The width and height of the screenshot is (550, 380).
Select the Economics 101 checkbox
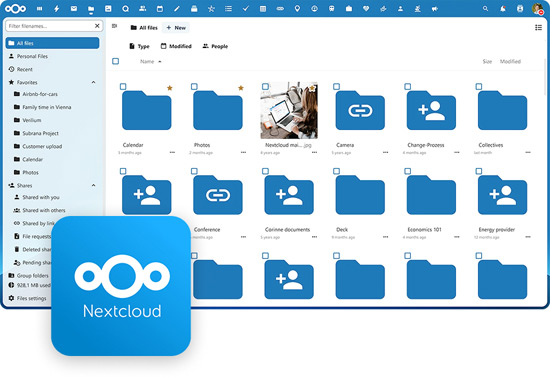tap(408, 171)
